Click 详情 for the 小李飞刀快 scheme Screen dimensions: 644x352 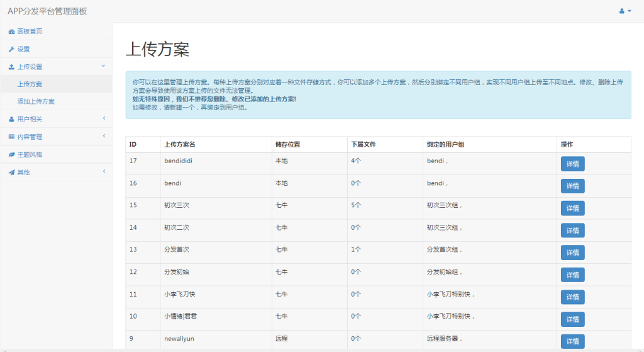[572, 297]
